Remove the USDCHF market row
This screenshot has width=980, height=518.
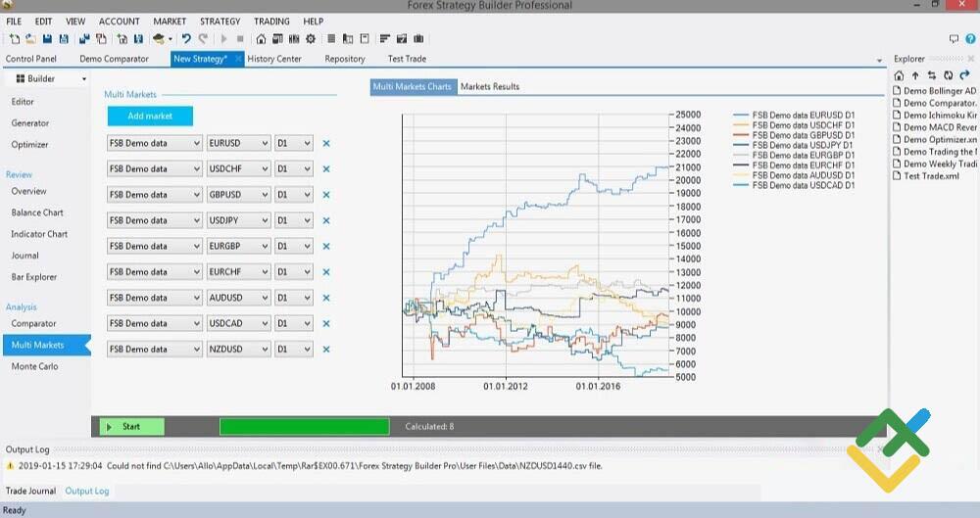[326, 168]
